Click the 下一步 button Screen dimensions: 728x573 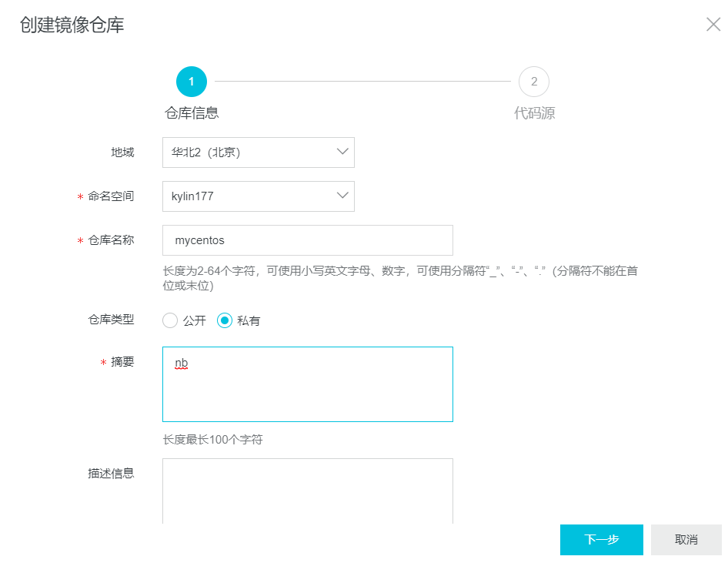601,540
